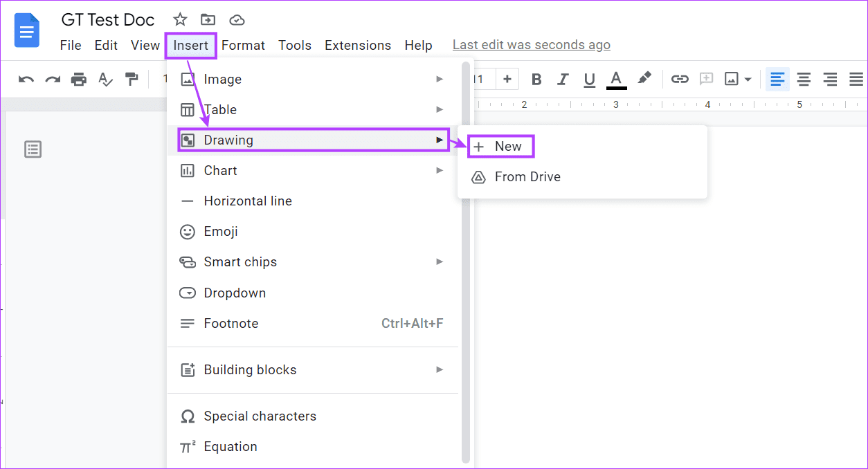
Task: Select the Paint format tool
Action: pyautogui.click(x=132, y=79)
